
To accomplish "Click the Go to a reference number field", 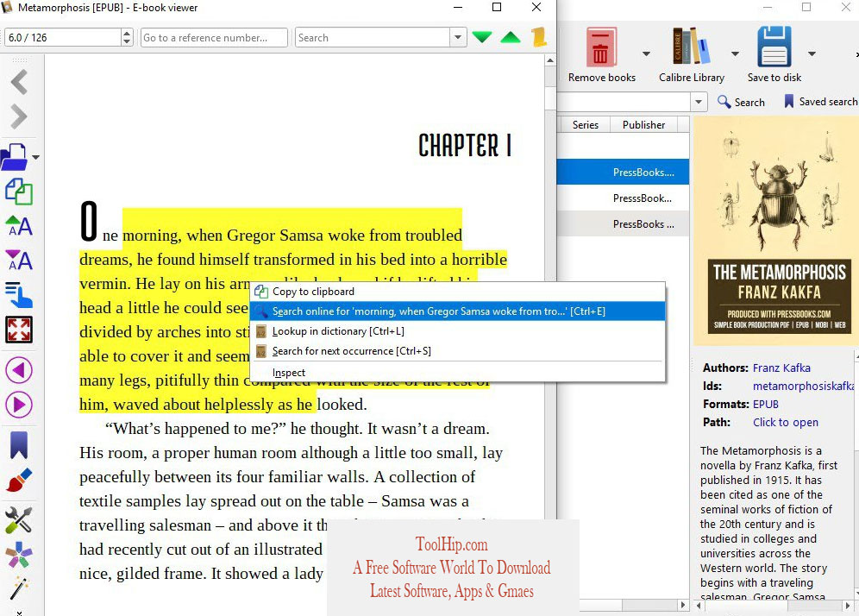I will tap(214, 37).
